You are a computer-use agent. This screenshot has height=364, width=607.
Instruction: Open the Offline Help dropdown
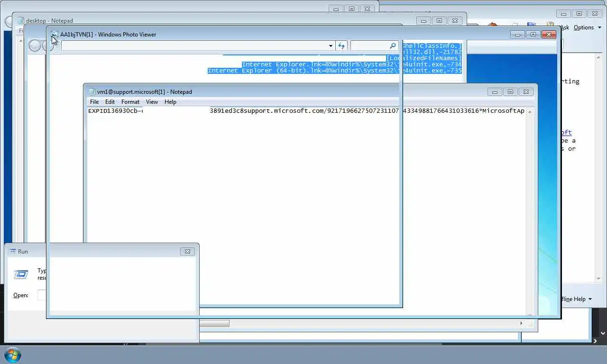pyautogui.click(x=577, y=299)
